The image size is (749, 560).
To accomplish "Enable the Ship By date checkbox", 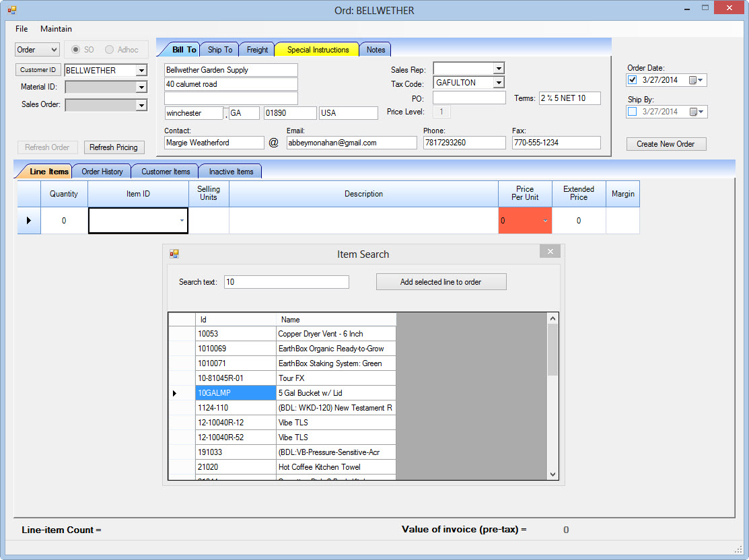I will (633, 111).
